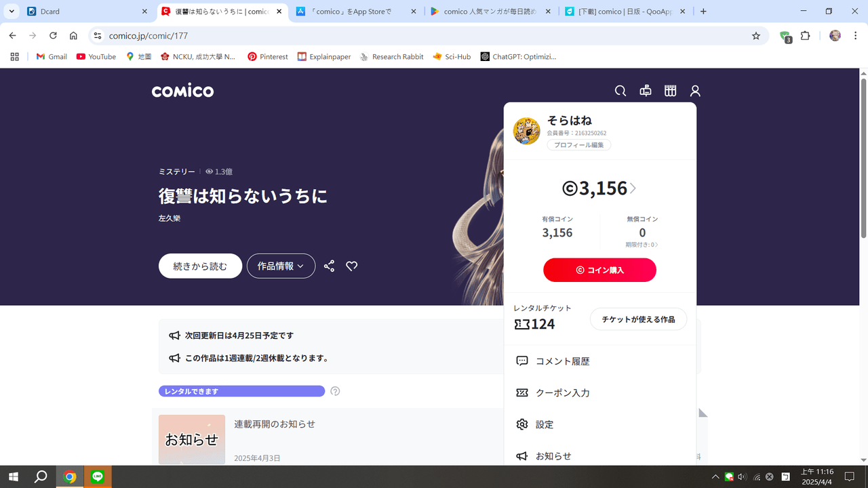
Task: Open the Pinterest bookmark
Action: (x=268, y=57)
